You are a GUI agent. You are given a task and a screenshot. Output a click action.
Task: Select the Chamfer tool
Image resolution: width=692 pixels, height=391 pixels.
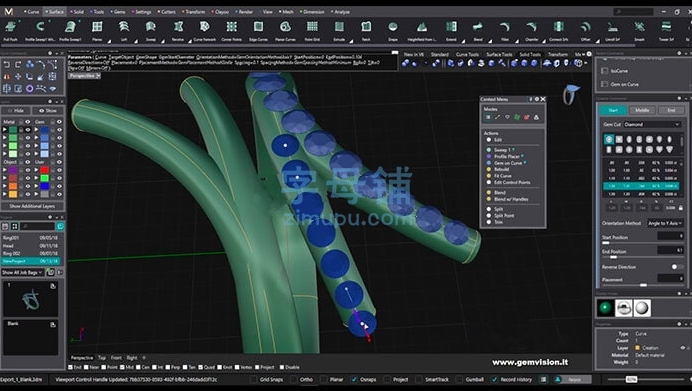(x=532, y=31)
